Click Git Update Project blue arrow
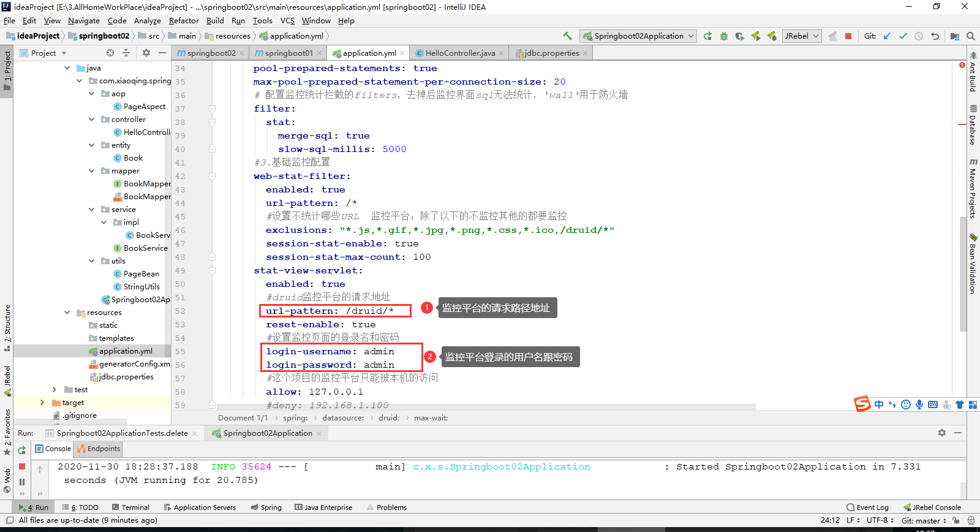 [887, 36]
